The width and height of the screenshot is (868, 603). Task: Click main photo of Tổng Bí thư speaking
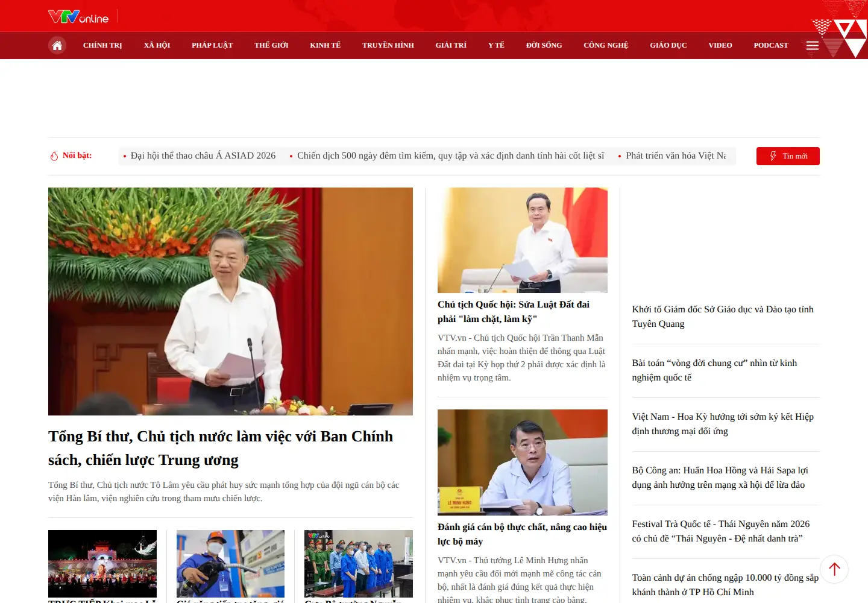pyautogui.click(x=230, y=301)
